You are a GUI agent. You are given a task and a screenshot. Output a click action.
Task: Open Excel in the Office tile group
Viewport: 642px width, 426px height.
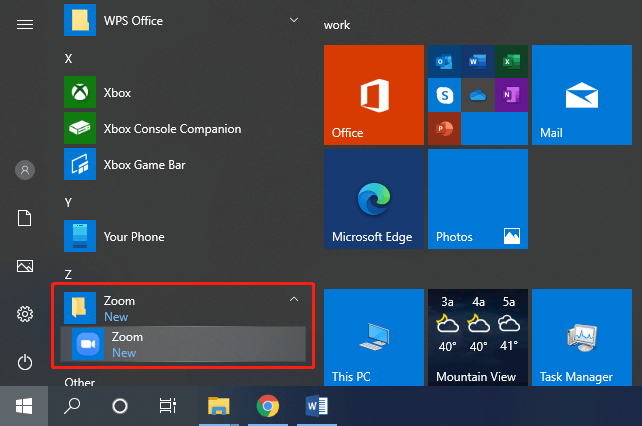511,61
